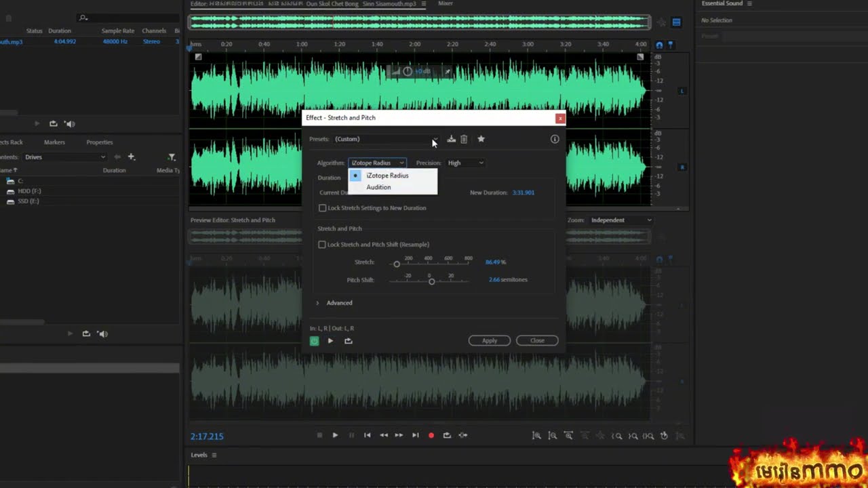Save current settings as a preset

pyautogui.click(x=451, y=139)
